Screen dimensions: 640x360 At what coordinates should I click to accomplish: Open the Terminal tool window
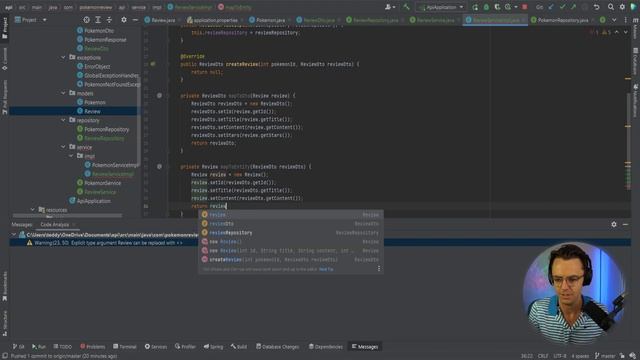125,347
